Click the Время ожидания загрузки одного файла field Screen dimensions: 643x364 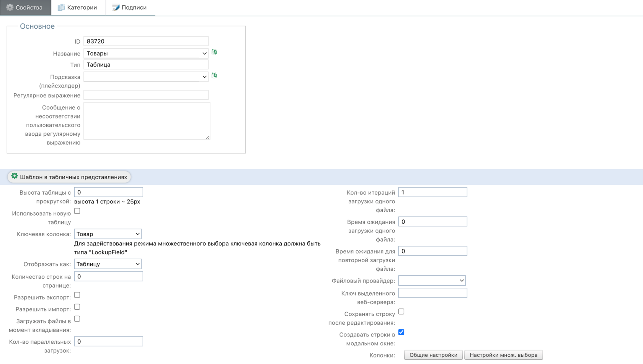coord(432,222)
